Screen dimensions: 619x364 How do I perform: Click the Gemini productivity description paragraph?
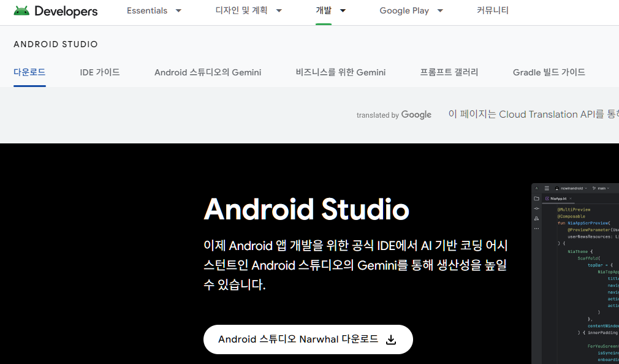click(x=355, y=265)
